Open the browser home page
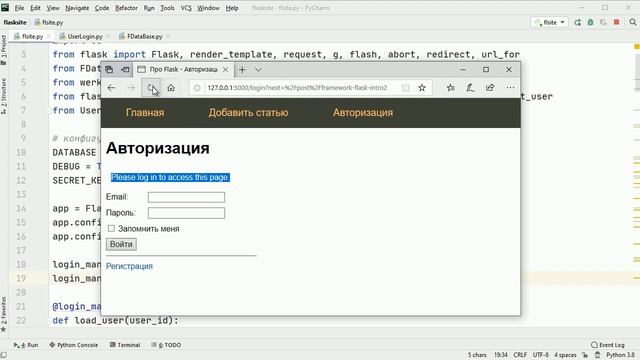Viewport: 640px width, 360px height. pos(171,88)
